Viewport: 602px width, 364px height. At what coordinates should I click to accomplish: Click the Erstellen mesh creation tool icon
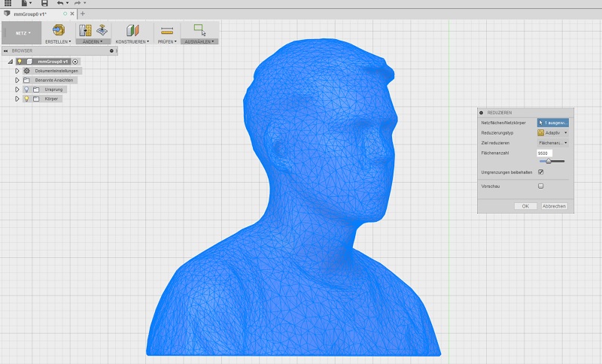(x=57, y=30)
